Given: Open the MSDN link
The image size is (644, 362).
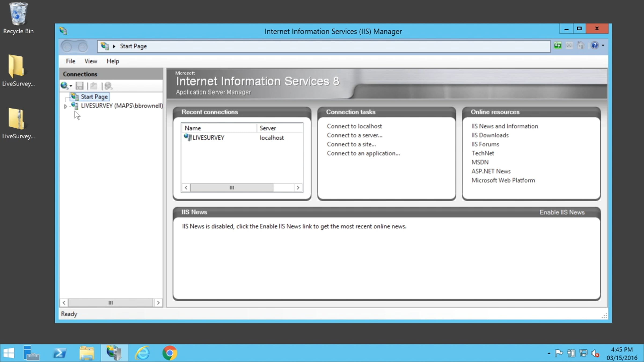Looking at the screenshot, I should tap(480, 162).
